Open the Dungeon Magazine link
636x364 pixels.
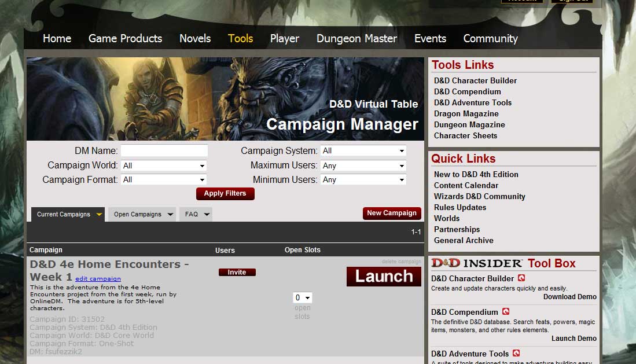coord(469,124)
